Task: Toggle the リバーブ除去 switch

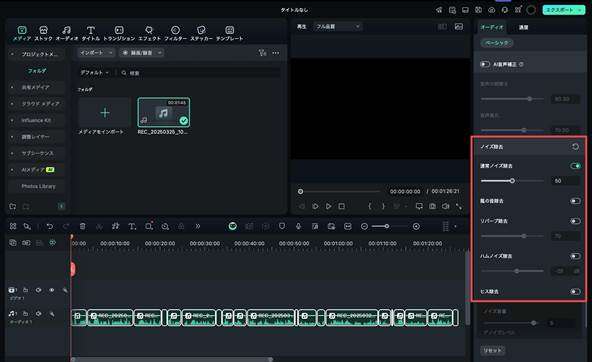Action: [x=575, y=221]
